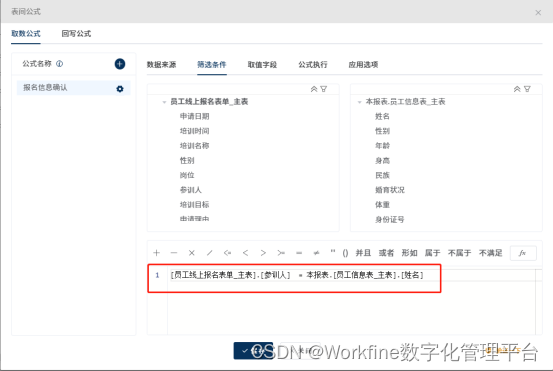Insert double quotes into formula
This screenshot has width=553, height=371.
(333, 252)
